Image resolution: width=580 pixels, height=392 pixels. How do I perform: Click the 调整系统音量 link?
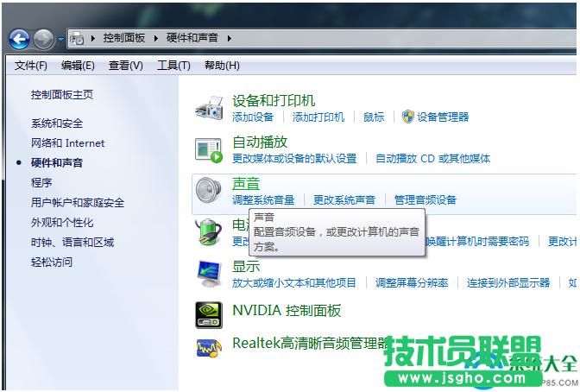click(x=263, y=200)
